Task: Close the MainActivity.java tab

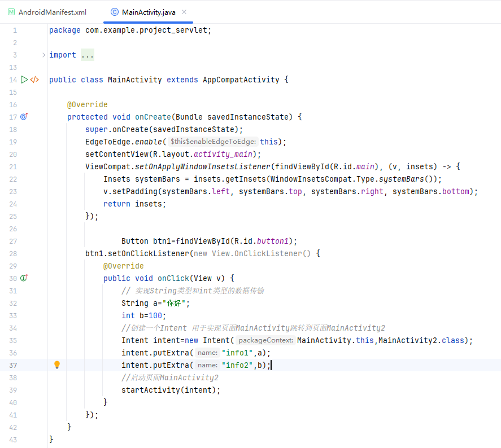Action: (x=184, y=12)
